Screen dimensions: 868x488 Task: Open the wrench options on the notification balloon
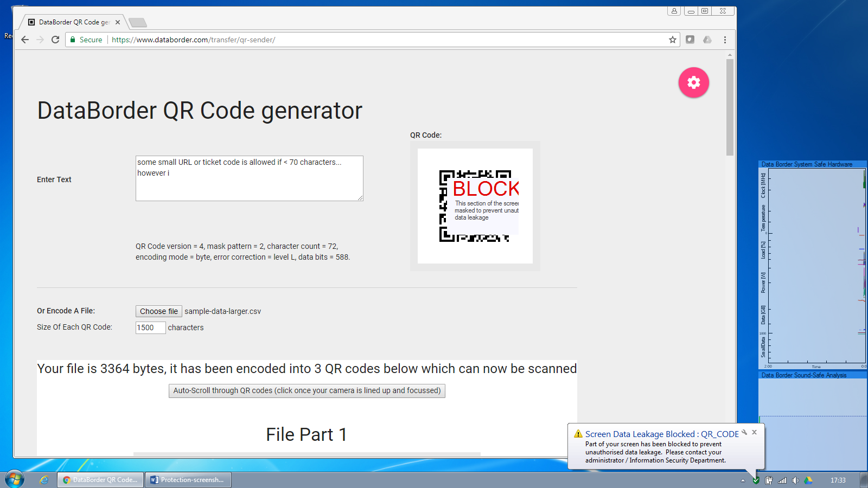[x=745, y=432]
